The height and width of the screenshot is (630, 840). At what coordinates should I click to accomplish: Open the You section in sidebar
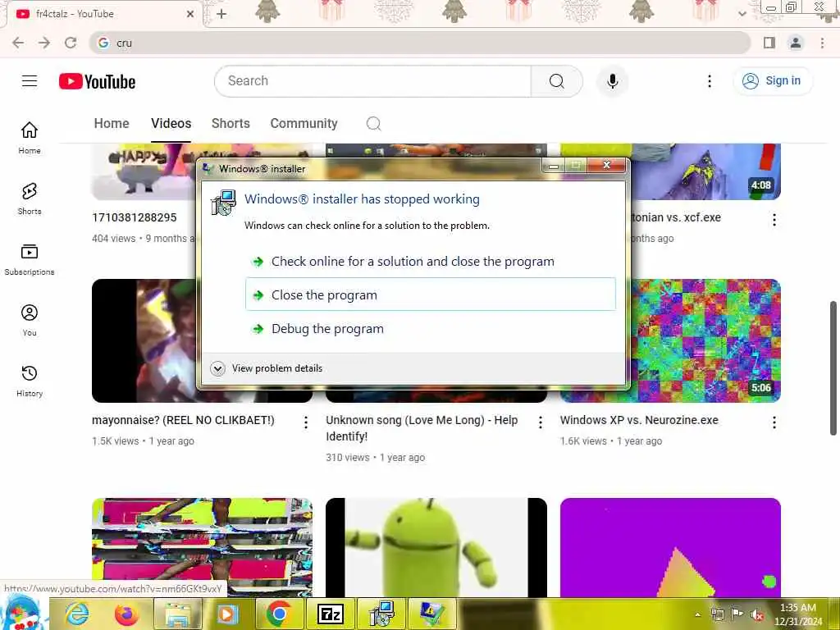click(x=30, y=320)
